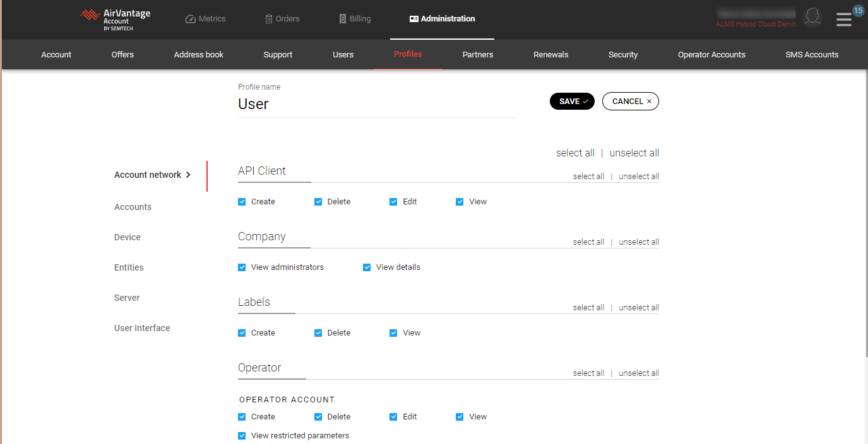This screenshot has width=868, height=444.
Task: Expand the Account network section chevron
Action: (188, 175)
